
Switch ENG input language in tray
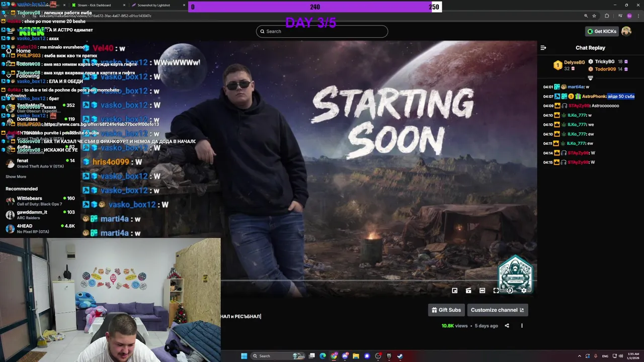(605, 356)
